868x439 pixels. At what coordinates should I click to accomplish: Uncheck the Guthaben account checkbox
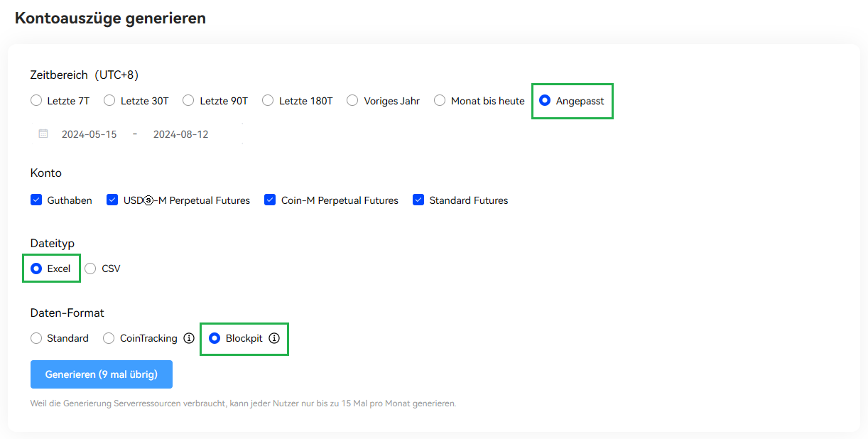point(36,200)
